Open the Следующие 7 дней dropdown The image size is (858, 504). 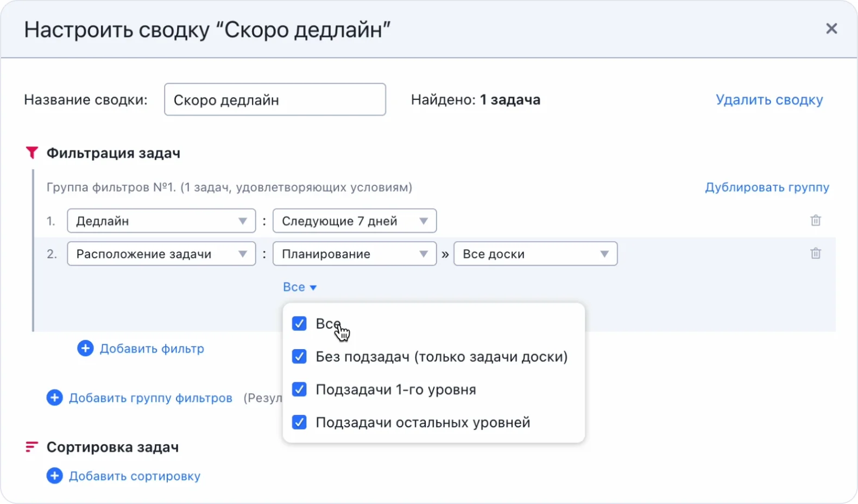[x=354, y=221]
